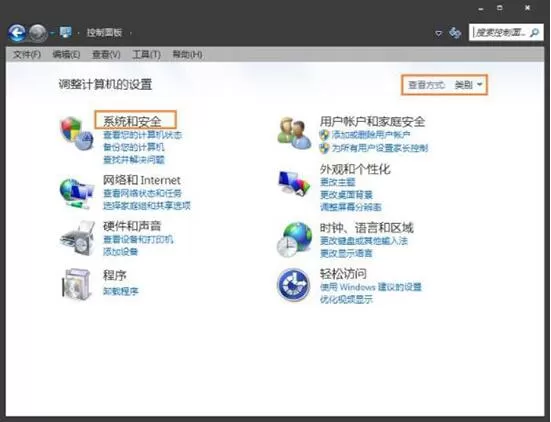Open the 文件(F) menu
Image resolution: width=551 pixels, height=422 pixels.
[x=27, y=54]
